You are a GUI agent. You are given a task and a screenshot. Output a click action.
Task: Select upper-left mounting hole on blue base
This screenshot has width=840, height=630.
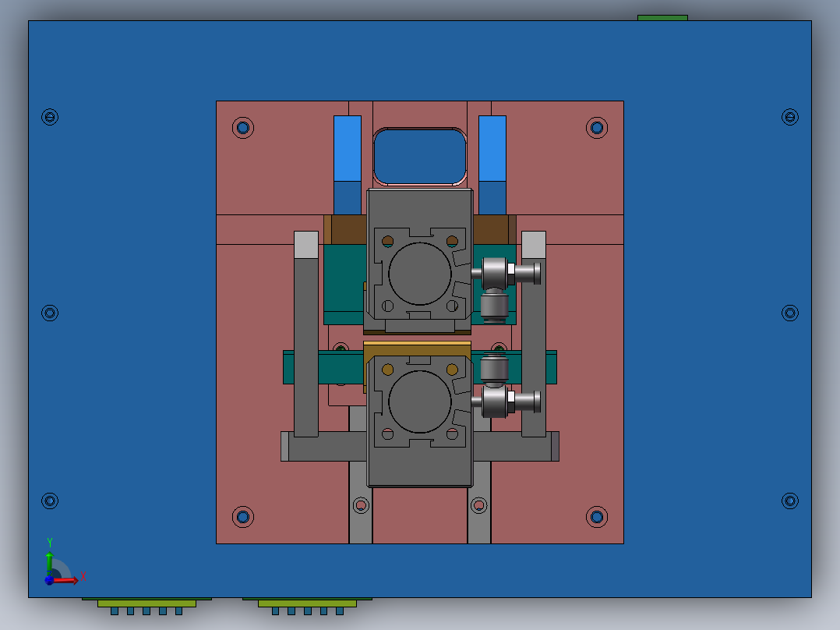[x=50, y=117]
